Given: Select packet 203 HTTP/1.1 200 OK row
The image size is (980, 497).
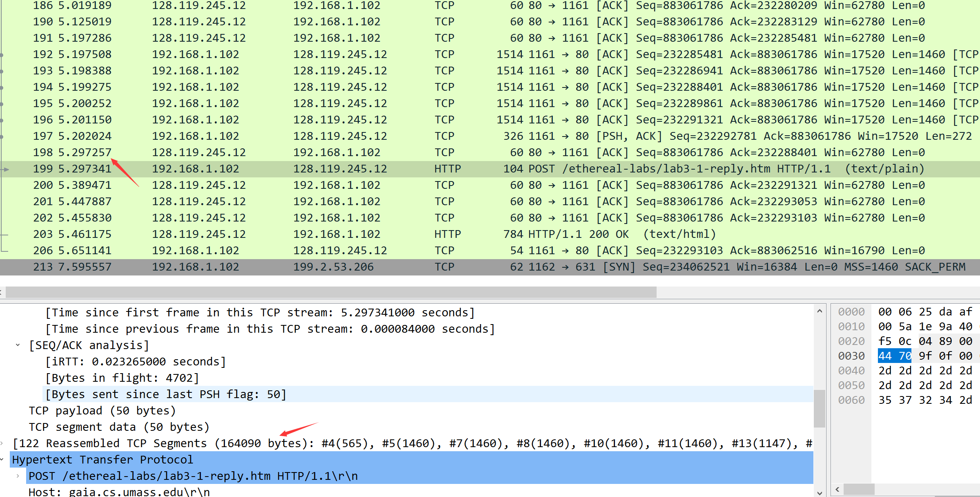Looking at the screenshot, I should coord(490,234).
